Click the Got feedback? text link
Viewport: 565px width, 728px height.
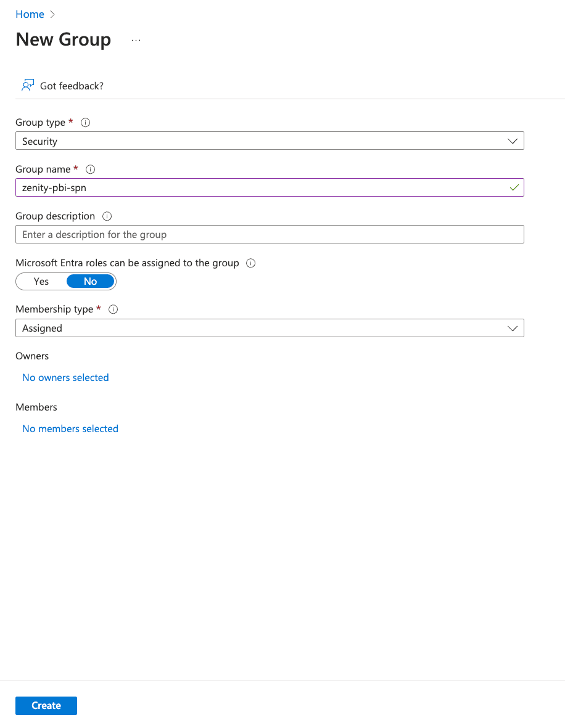tap(72, 86)
